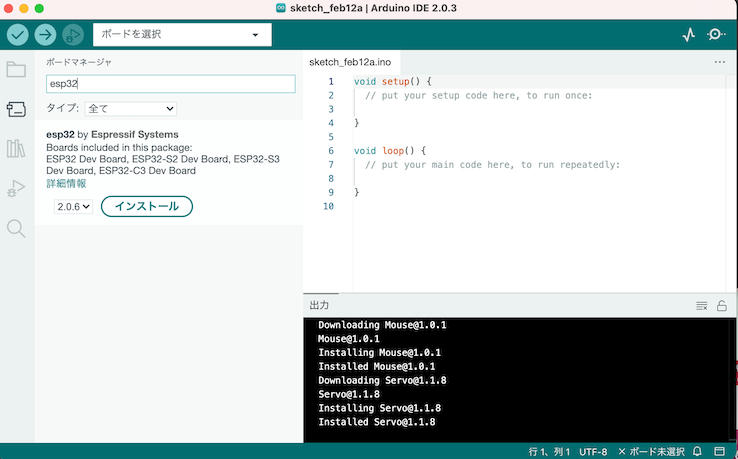The height and width of the screenshot is (459, 738).
Task: Click the esp32 install button
Action: [147, 206]
